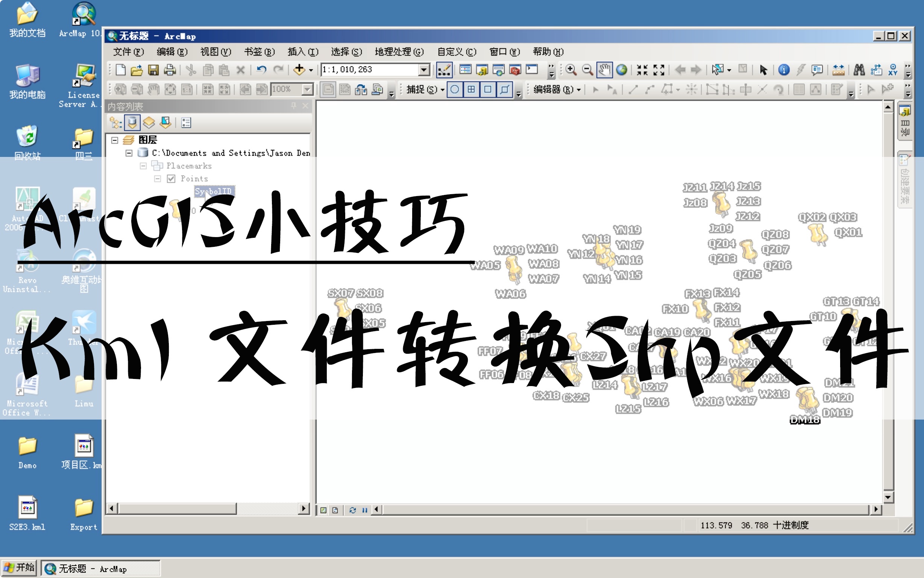924x578 pixels.
Task: Open the 编辑(E) Edit menu
Action: coord(172,52)
